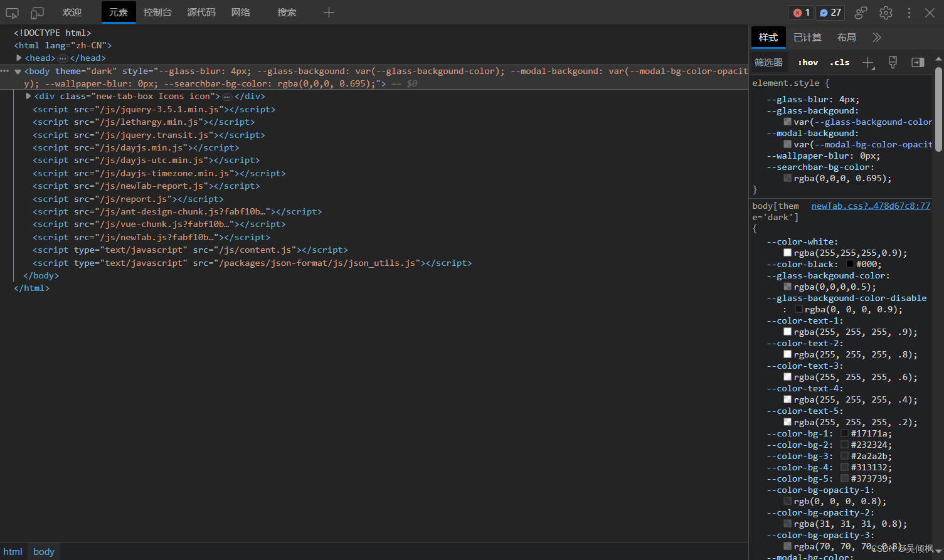Add a new DevTools tab with plus icon
The height and width of the screenshot is (560, 944).
[x=329, y=13]
